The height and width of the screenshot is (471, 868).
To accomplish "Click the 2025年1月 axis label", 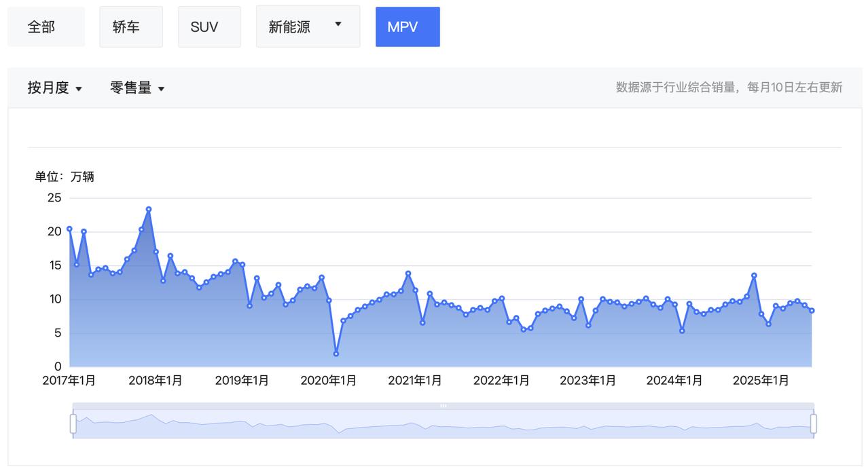I will [761, 381].
